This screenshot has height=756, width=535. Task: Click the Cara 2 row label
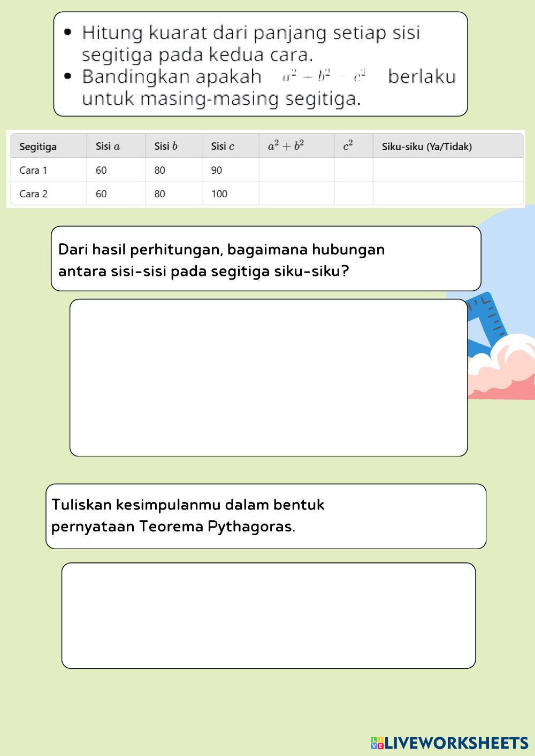click(x=33, y=194)
